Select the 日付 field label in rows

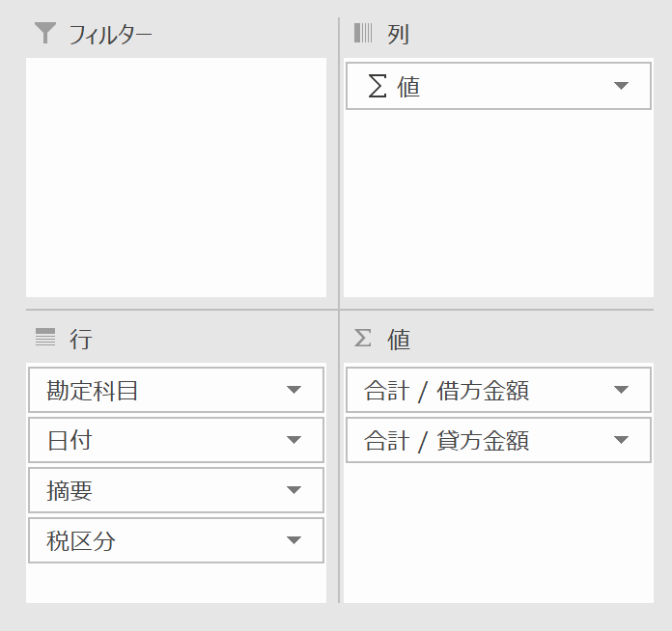(x=70, y=440)
